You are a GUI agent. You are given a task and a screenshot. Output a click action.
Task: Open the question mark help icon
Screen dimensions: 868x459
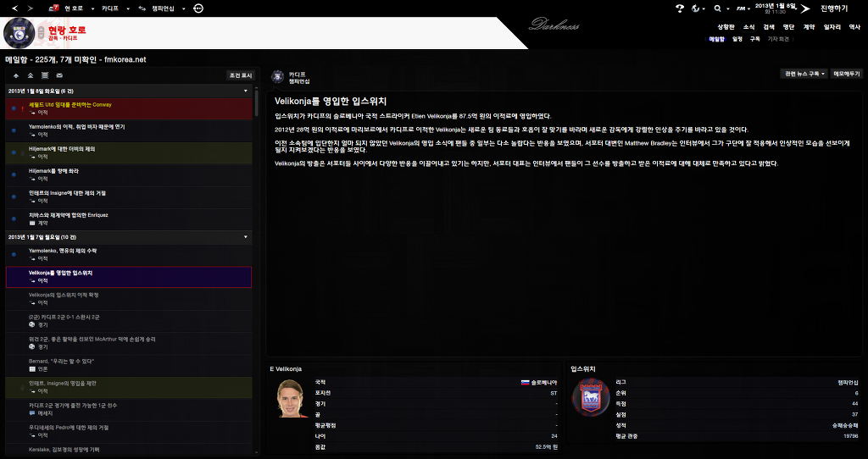(x=680, y=8)
